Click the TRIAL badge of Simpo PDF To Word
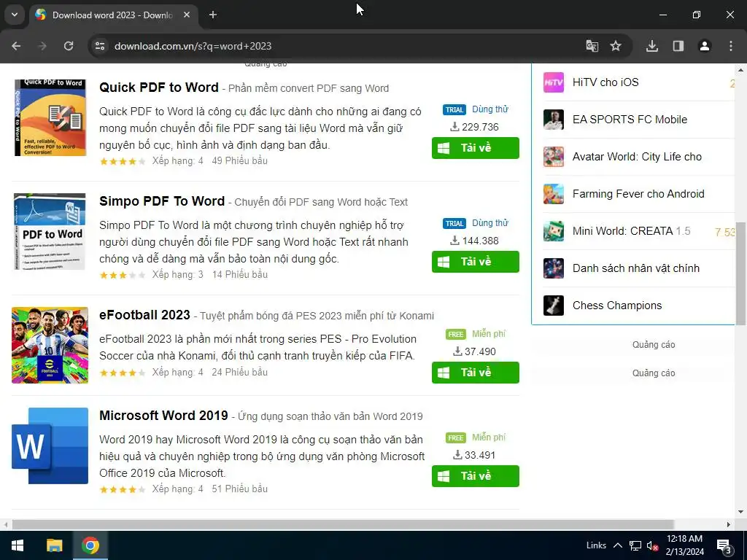747x560 pixels. tap(454, 223)
